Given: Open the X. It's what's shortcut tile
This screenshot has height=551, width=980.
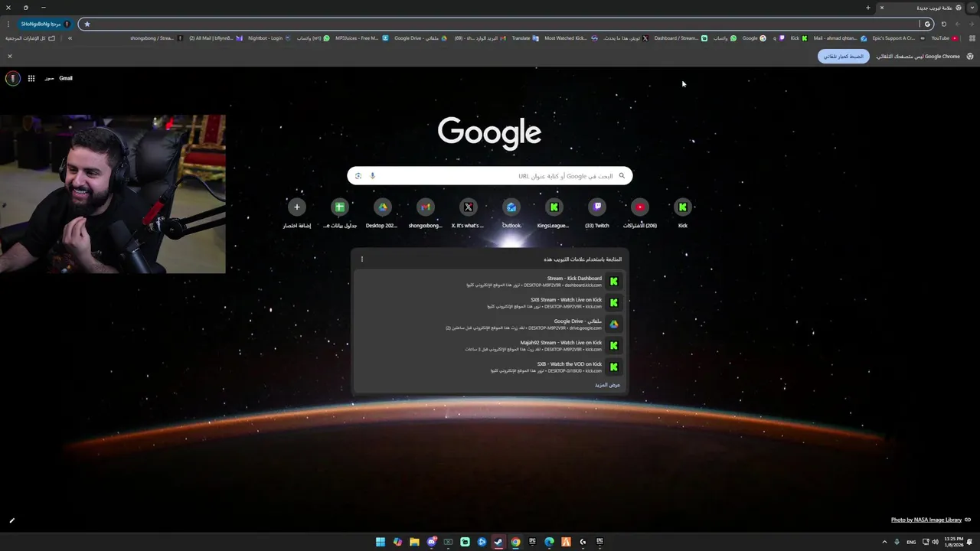Looking at the screenshot, I should coord(468,212).
